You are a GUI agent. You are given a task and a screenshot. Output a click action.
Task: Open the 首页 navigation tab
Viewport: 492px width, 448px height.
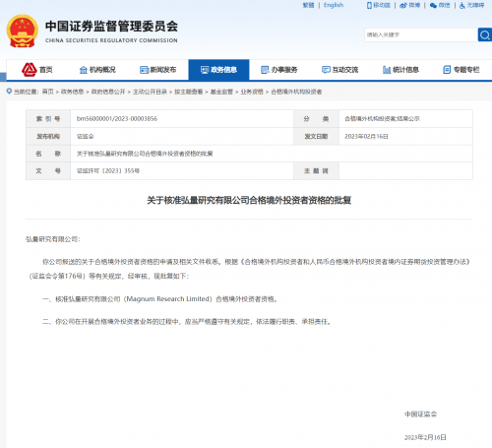coord(36,70)
